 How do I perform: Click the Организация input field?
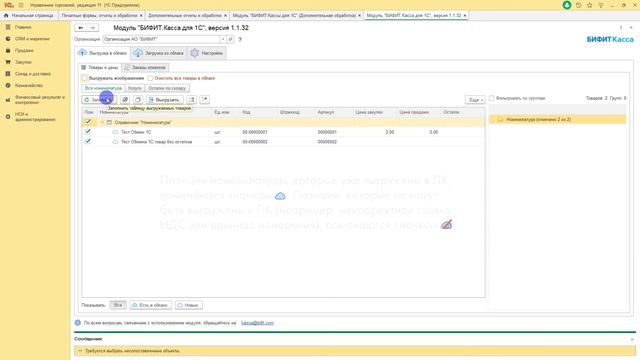[161, 39]
